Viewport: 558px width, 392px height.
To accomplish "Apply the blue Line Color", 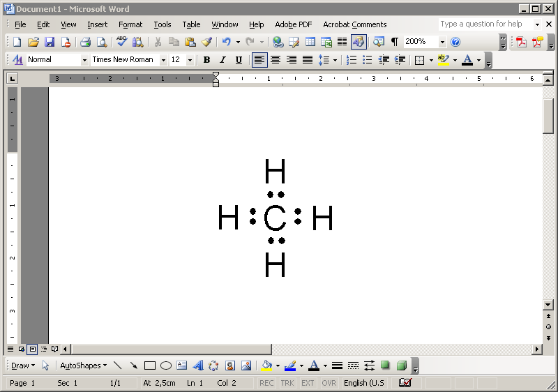I will click(290, 365).
